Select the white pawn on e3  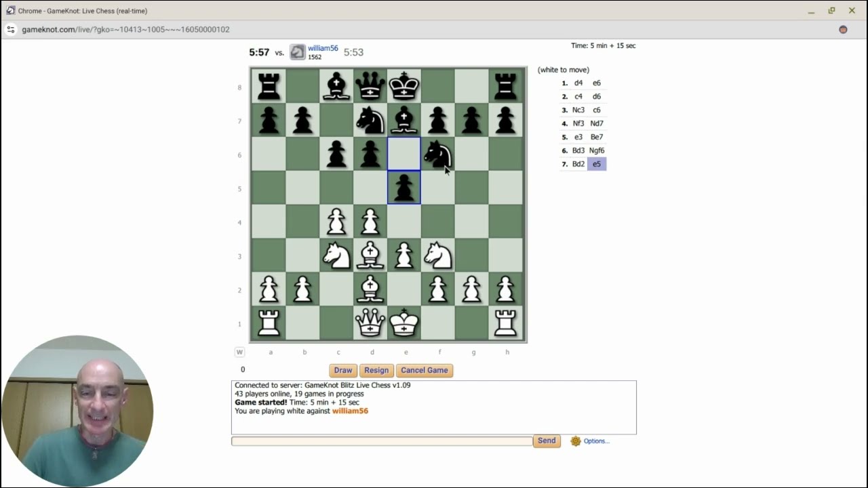404,256
